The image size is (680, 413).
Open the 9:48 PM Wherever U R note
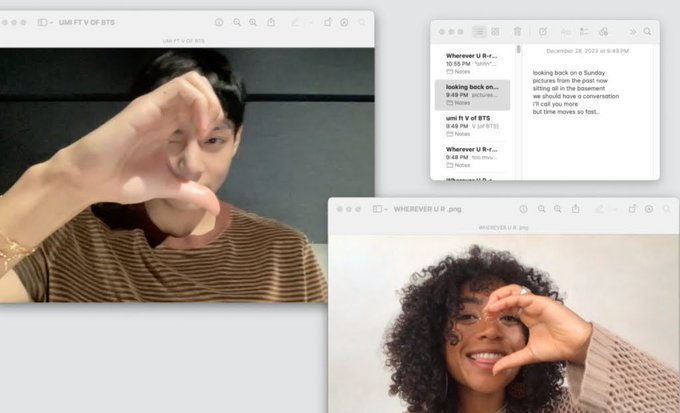point(472,157)
